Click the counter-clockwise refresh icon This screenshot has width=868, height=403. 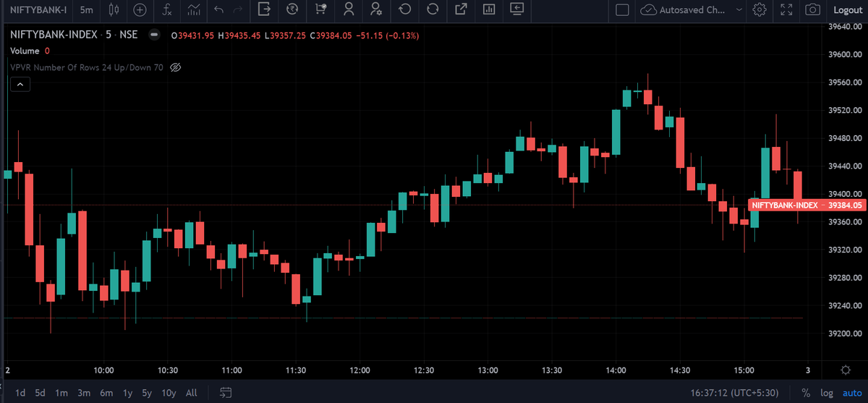point(404,10)
